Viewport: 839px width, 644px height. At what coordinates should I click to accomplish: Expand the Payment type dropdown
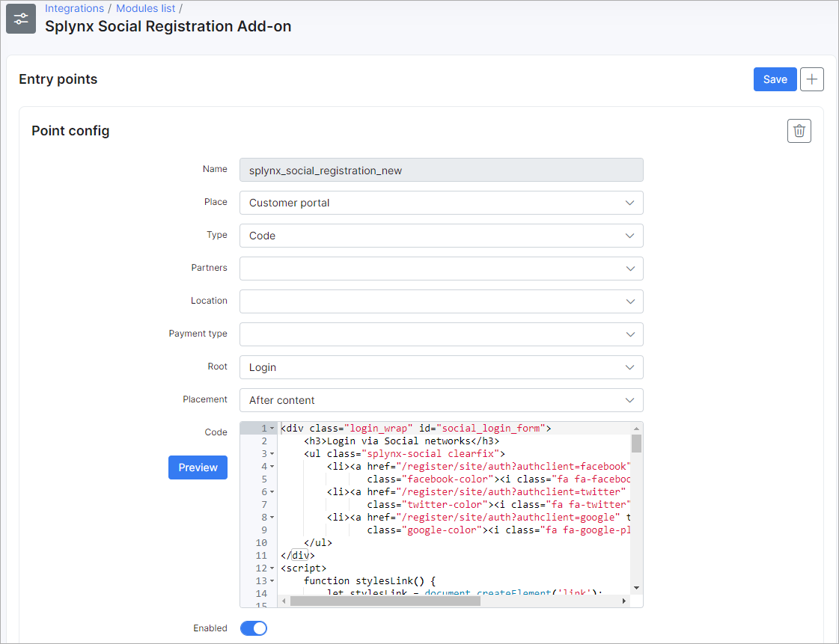441,334
